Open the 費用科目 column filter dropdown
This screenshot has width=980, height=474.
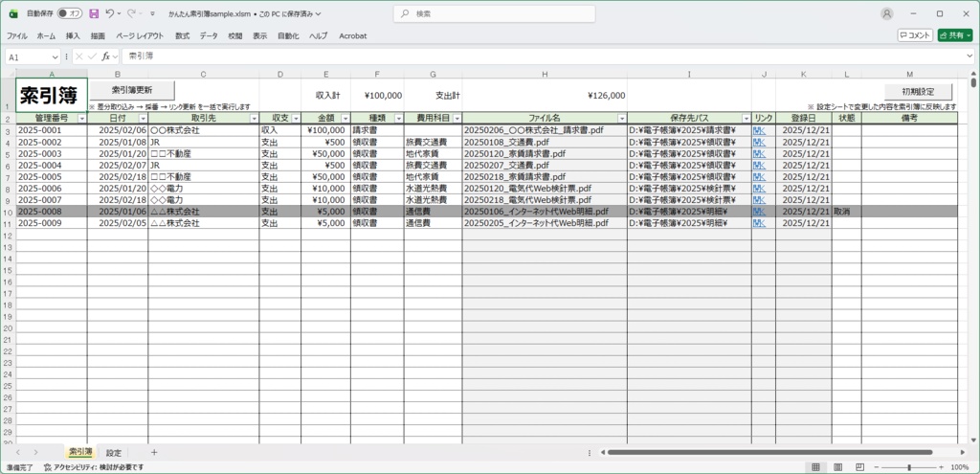pos(457,118)
